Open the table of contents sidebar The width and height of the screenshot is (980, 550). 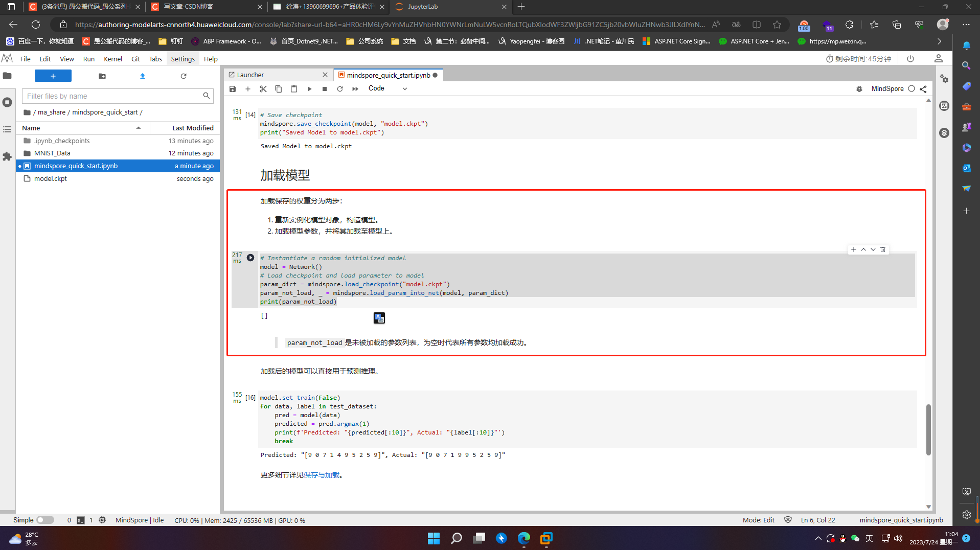tap(7, 129)
